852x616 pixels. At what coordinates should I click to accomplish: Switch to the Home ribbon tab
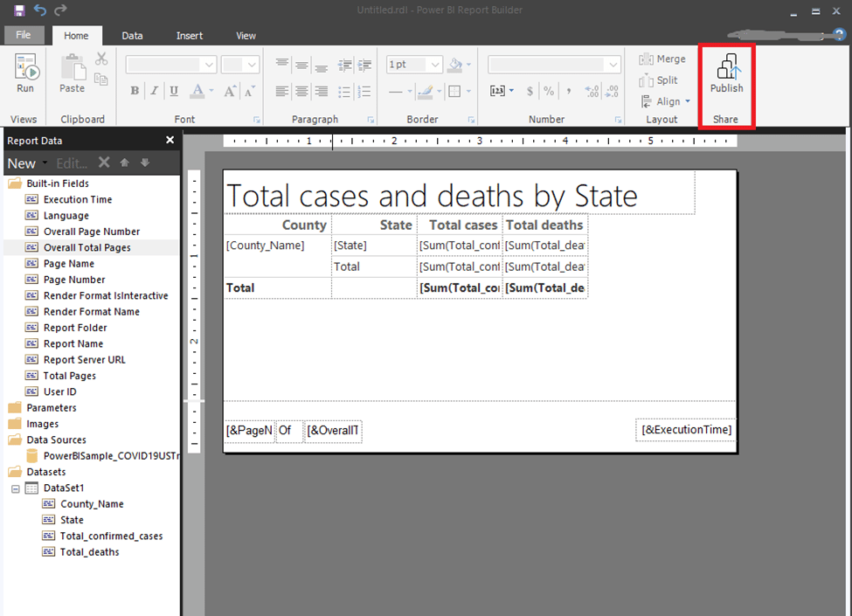click(76, 35)
